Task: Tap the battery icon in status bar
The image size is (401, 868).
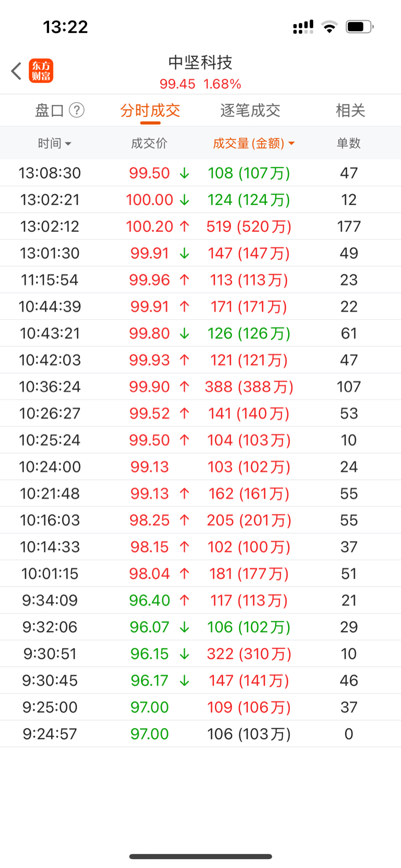Action: [360, 27]
